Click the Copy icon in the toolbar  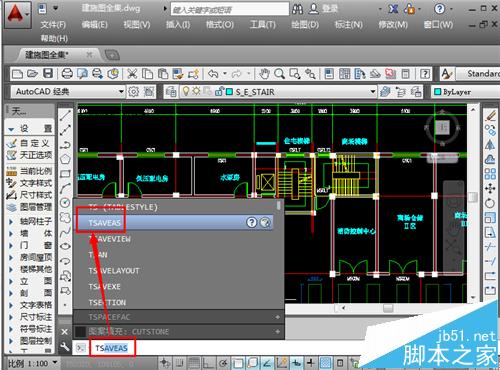coord(147,74)
